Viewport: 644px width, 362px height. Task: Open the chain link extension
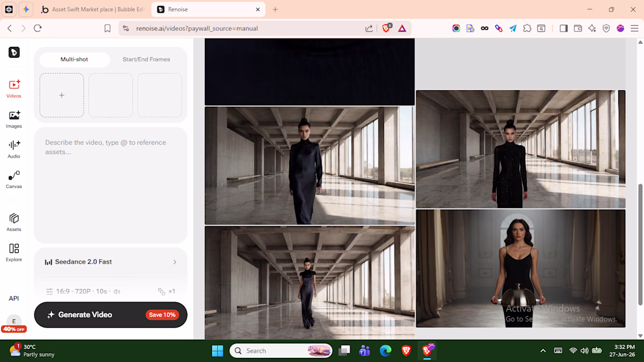click(499, 28)
